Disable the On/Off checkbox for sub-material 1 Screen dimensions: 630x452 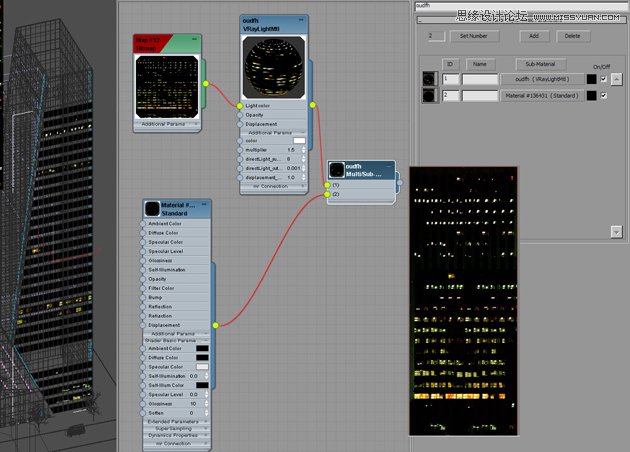[x=603, y=79]
